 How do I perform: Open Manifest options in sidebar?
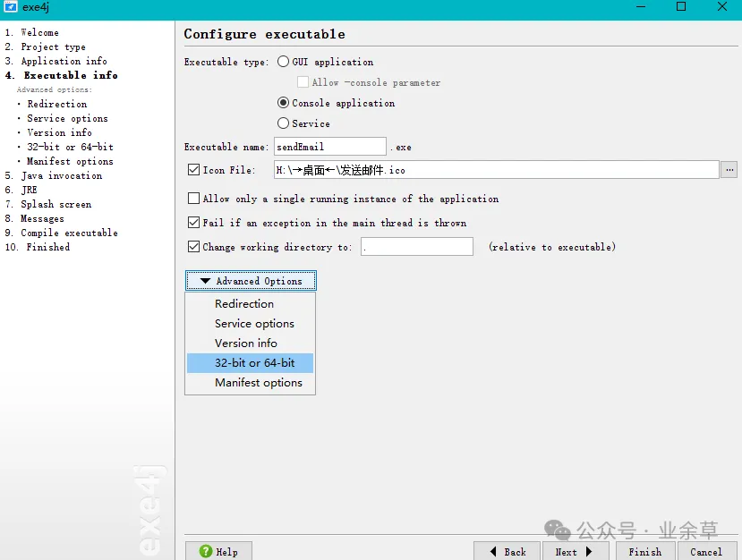point(70,161)
